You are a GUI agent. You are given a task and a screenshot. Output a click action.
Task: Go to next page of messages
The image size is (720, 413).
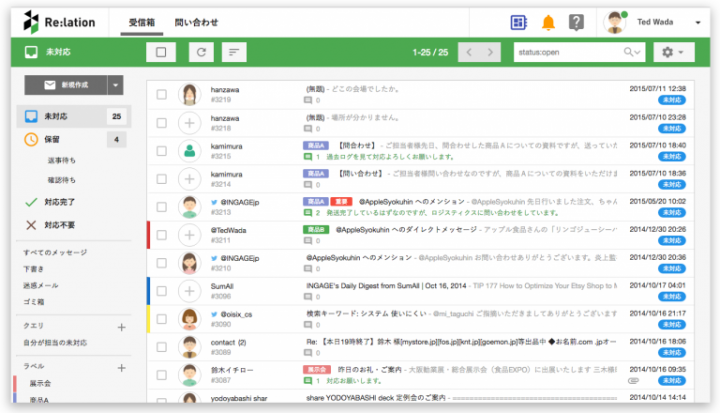tap(489, 52)
